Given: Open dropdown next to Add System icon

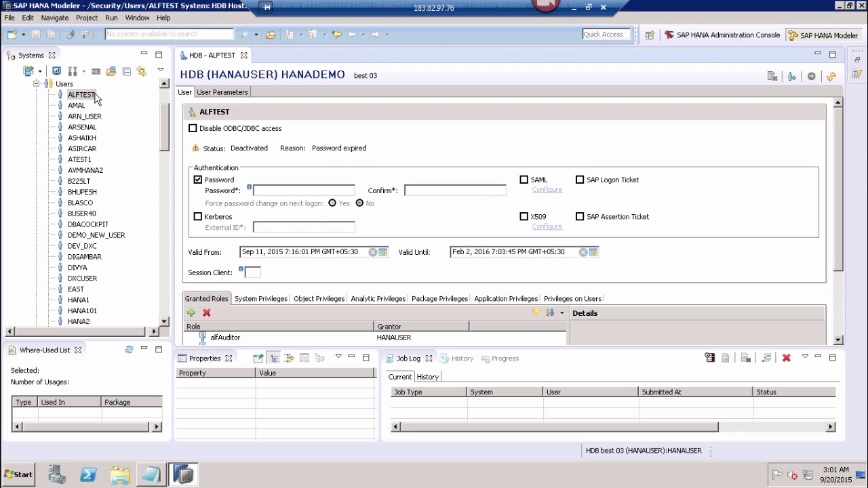Looking at the screenshot, I should 39,71.
